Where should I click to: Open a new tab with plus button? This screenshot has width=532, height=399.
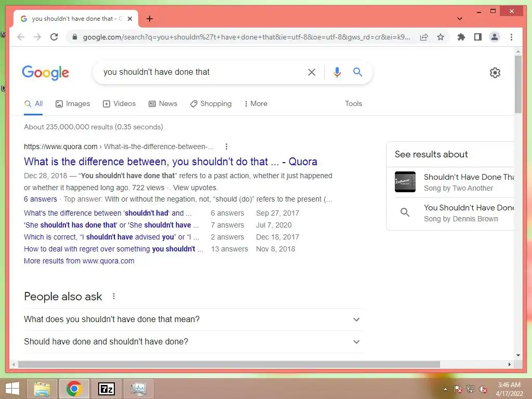(x=149, y=19)
